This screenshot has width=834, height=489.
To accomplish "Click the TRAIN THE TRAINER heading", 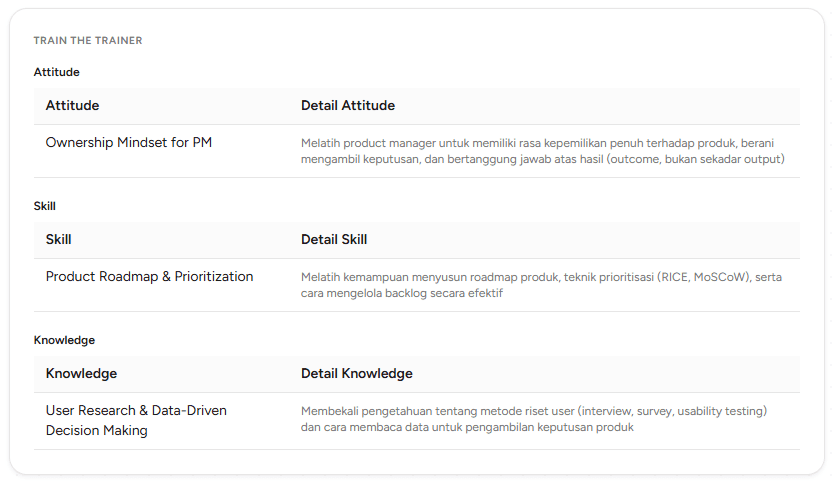I will (88, 40).
